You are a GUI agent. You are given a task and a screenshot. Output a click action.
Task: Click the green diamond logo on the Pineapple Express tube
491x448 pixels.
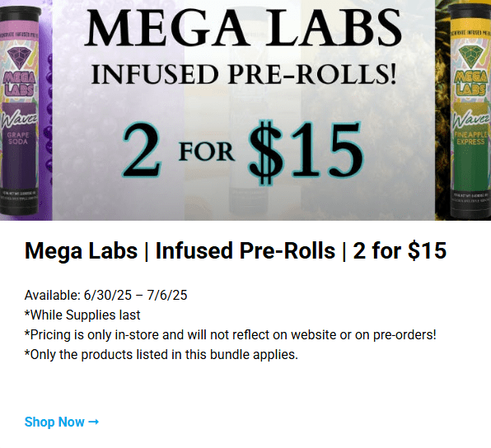click(470, 57)
